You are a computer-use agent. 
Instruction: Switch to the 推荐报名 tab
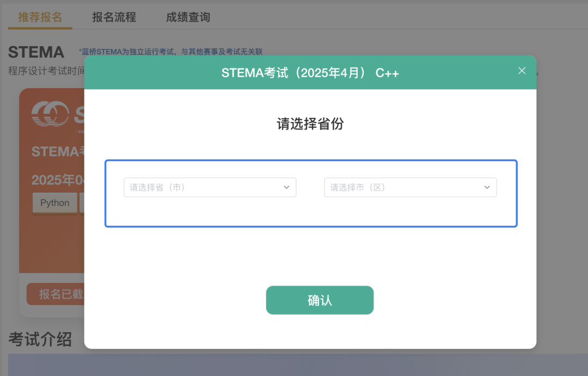point(40,17)
